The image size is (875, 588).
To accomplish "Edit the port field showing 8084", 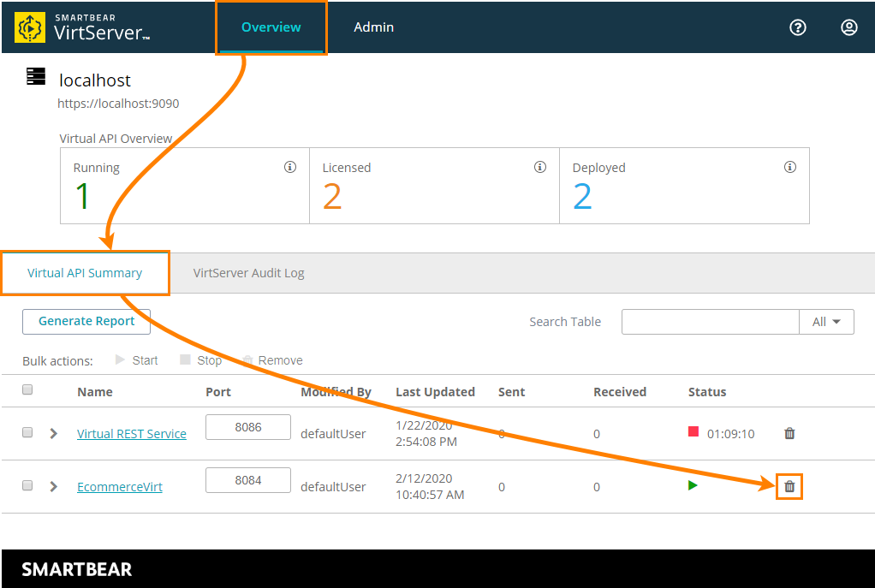I will [x=248, y=480].
